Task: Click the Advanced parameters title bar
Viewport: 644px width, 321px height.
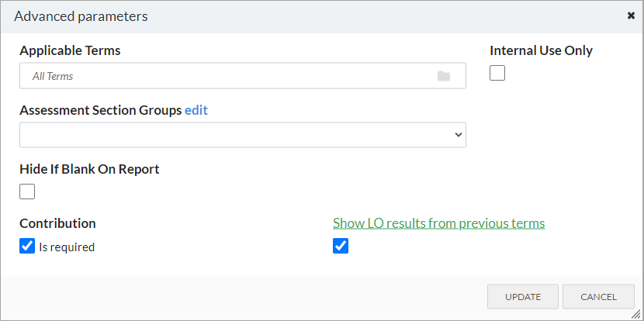Action: click(322, 16)
